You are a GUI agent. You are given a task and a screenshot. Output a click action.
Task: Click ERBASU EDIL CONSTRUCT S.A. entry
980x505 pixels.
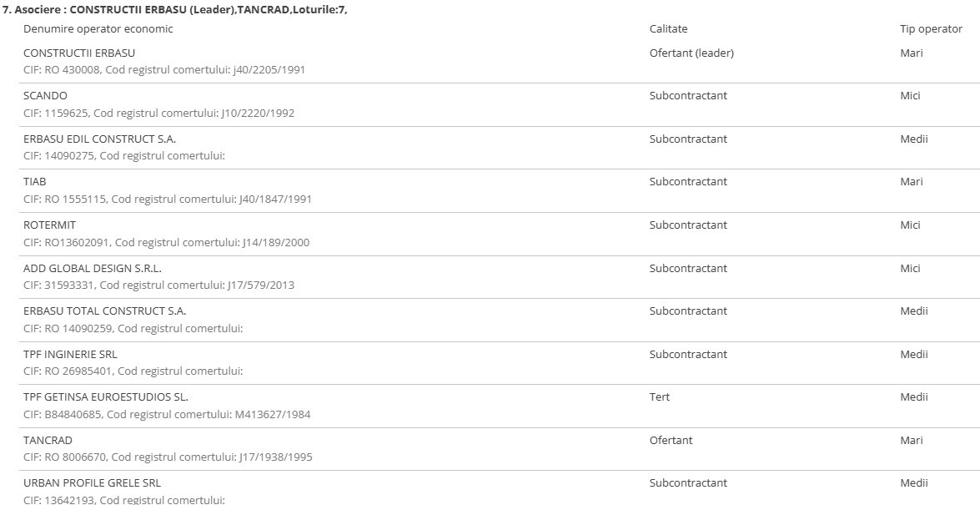coord(99,139)
